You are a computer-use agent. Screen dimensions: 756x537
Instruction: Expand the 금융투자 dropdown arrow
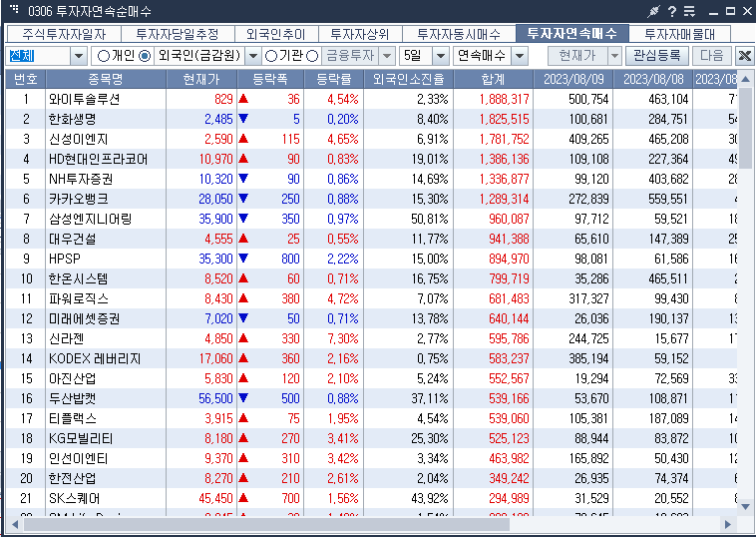point(387,56)
